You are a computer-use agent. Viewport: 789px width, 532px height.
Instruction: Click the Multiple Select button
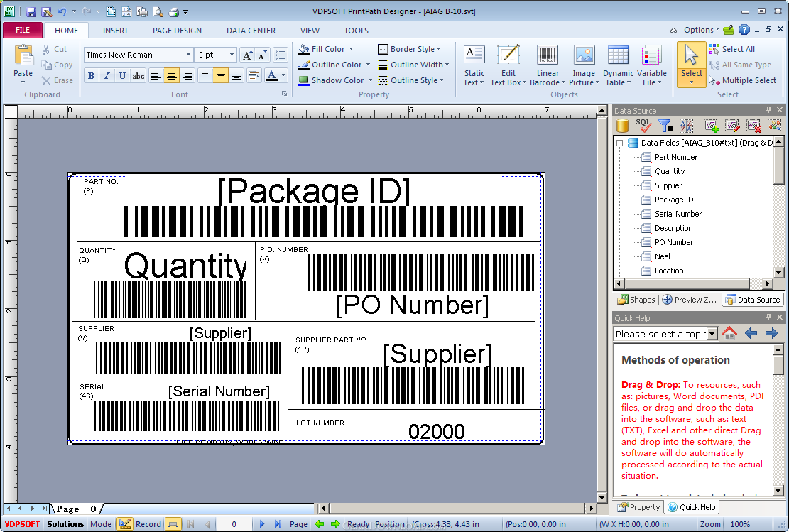point(743,80)
